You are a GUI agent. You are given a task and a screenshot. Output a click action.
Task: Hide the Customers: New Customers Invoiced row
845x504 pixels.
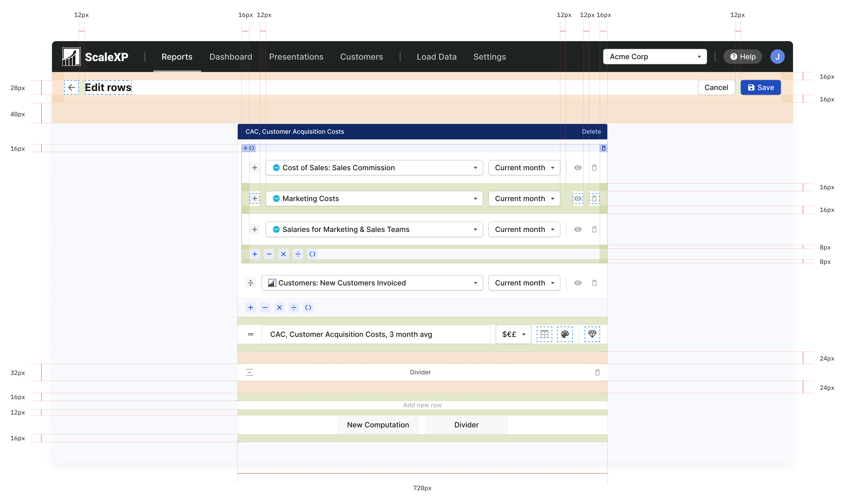pos(578,283)
